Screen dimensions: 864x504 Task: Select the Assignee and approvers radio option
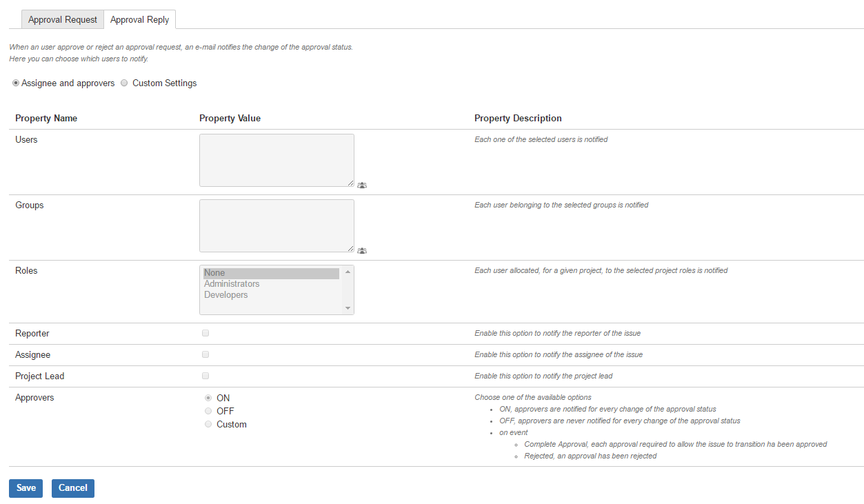(x=16, y=83)
